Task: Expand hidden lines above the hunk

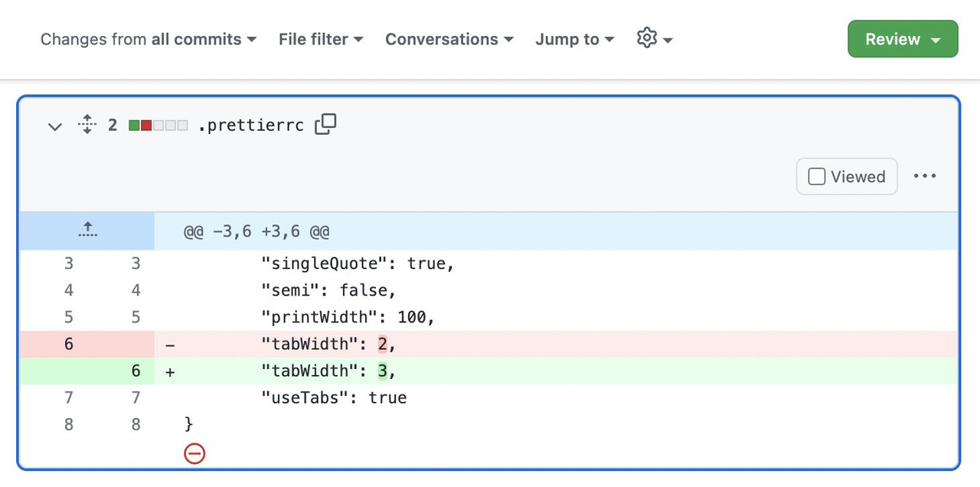Action: (87, 230)
